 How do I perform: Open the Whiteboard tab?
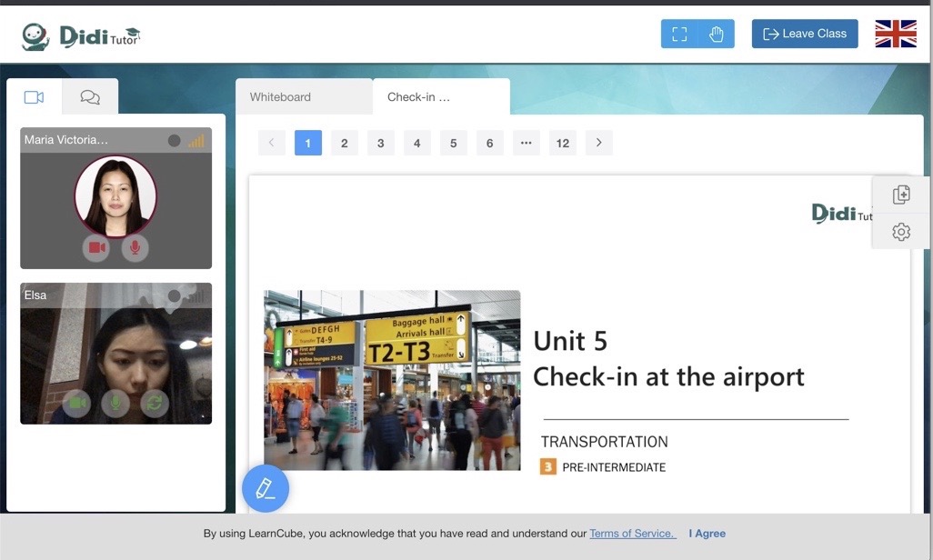pyautogui.click(x=304, y=97)
